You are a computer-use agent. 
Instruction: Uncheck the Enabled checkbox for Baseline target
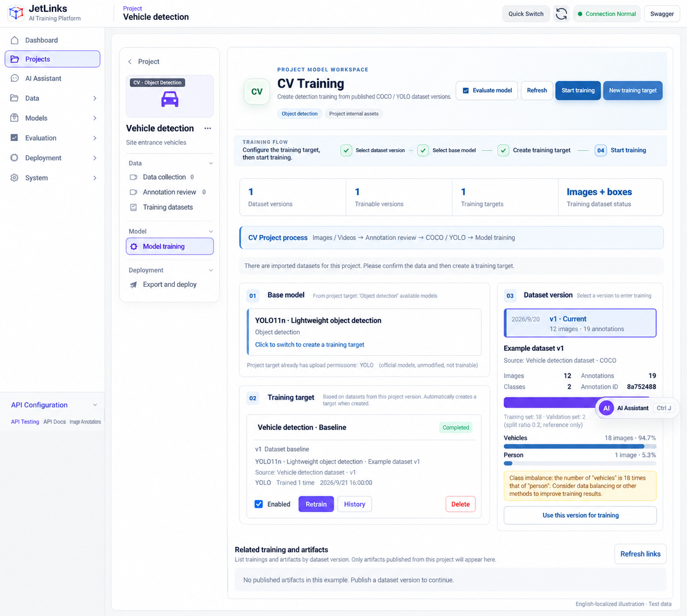(259, 504)
